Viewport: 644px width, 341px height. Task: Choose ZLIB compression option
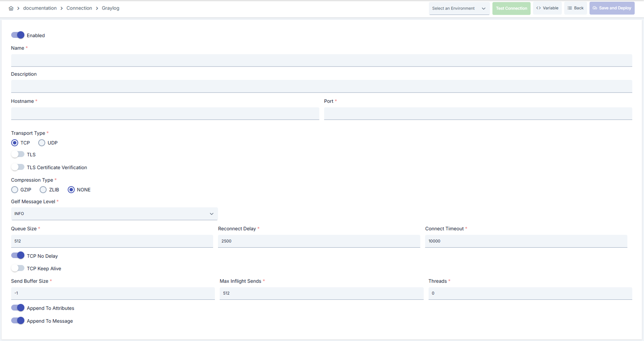pyautogui.click(x=43, y=190)
